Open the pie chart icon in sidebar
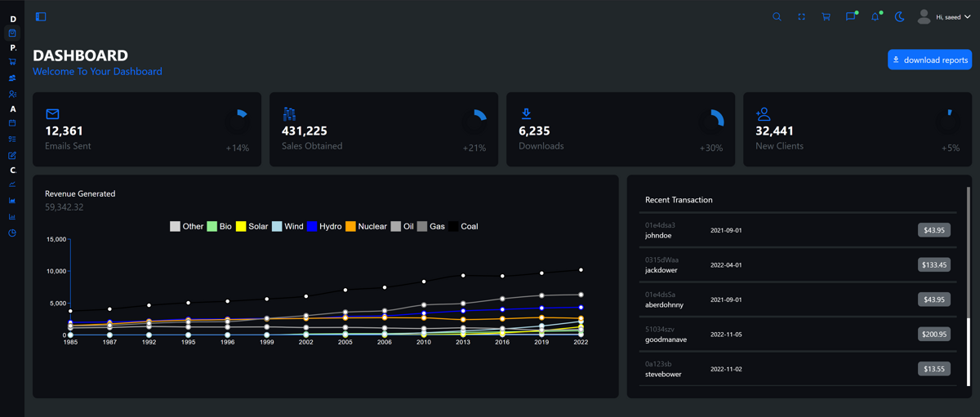980x417 pixels. [12, 233]
